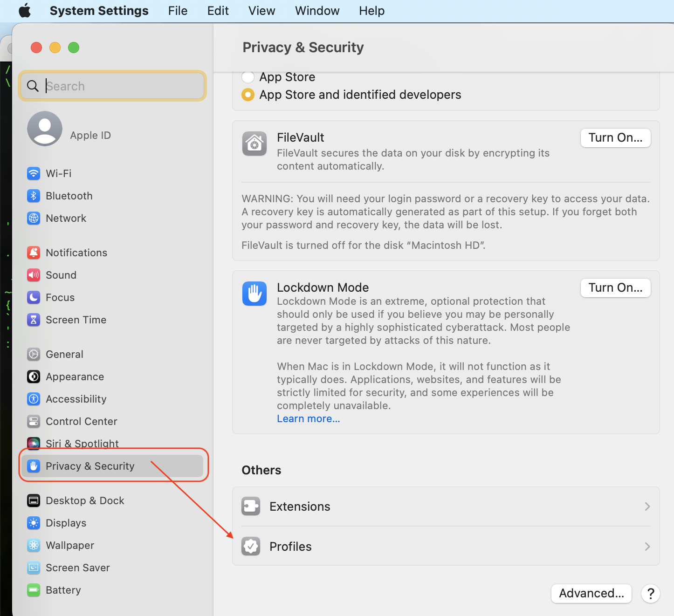Screen dimensions: 674x616
Task: Open the View menu
Action: tap(262, 11)
